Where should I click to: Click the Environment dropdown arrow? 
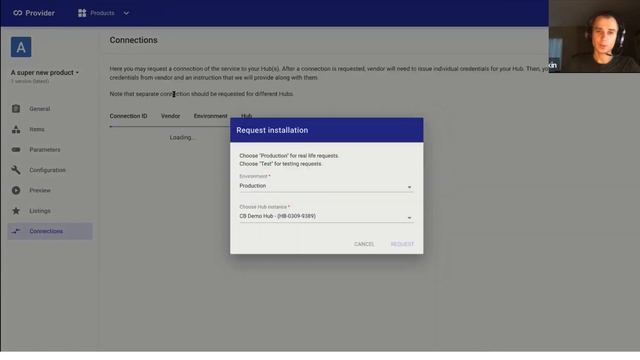pyautogui.click(x=409, y=187)
